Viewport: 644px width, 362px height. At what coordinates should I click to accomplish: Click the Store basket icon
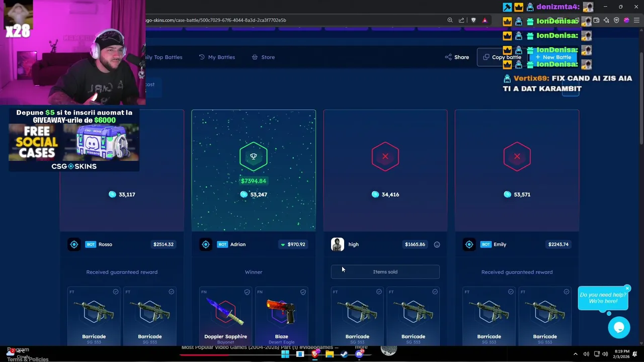pyautogui.click(x=255, y=57)
